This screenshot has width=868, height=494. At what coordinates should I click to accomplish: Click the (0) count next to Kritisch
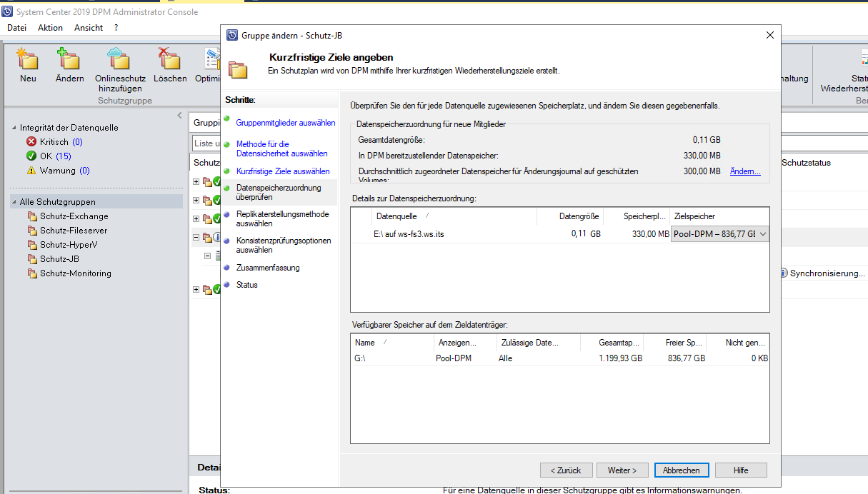(77, 142)
